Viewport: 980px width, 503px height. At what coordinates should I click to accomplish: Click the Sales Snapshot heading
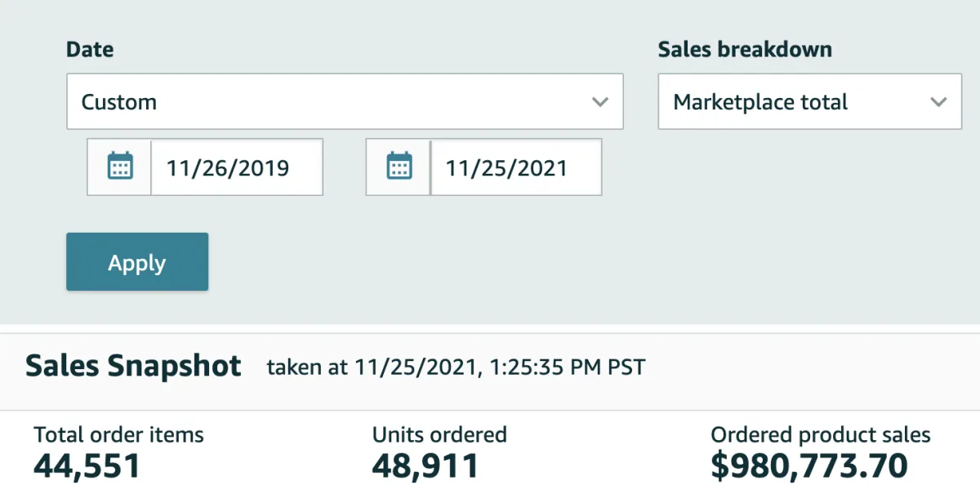click(x=133, y=366)
